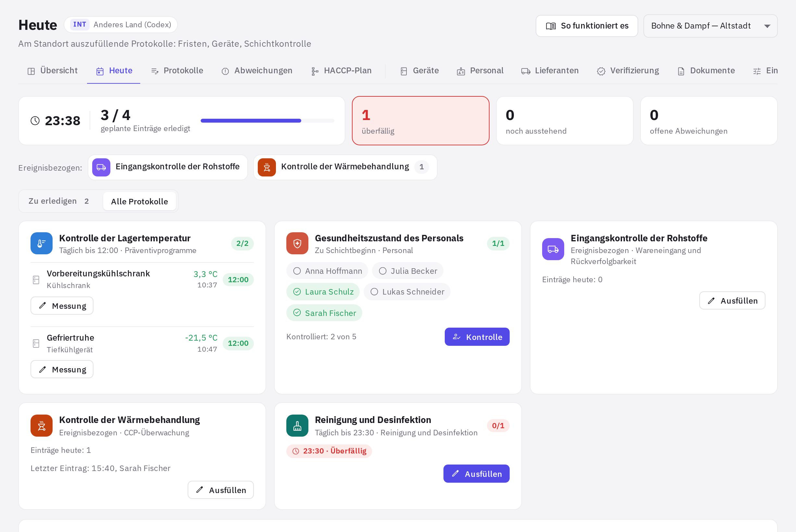Viewport: 796px width, 532px height.
Task: Click the shield icon of Gesundheitszustand des Personals
Action: click(x=297, y=243)
